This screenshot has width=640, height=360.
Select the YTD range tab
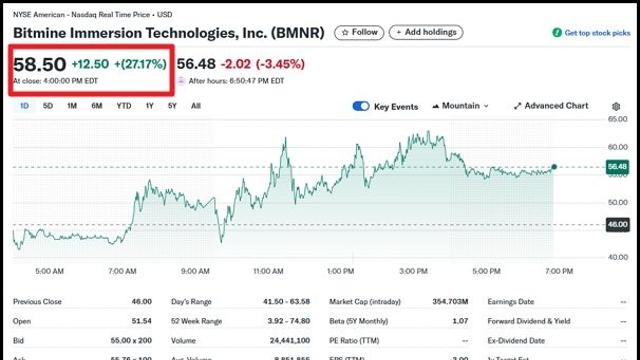pos(124,106)
